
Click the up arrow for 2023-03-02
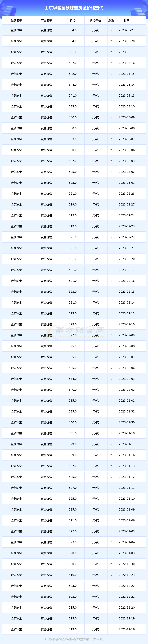(x=111, y=172)
